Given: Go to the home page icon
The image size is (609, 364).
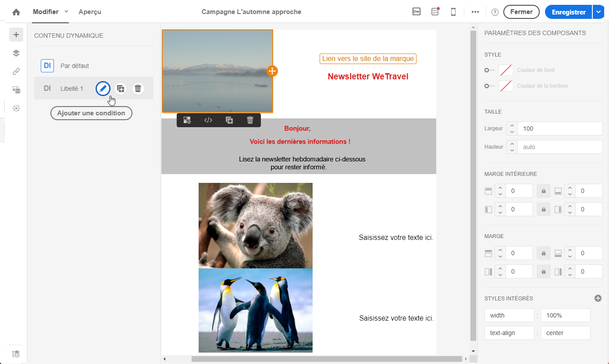Looking at the screenshot, I should 16,12.
